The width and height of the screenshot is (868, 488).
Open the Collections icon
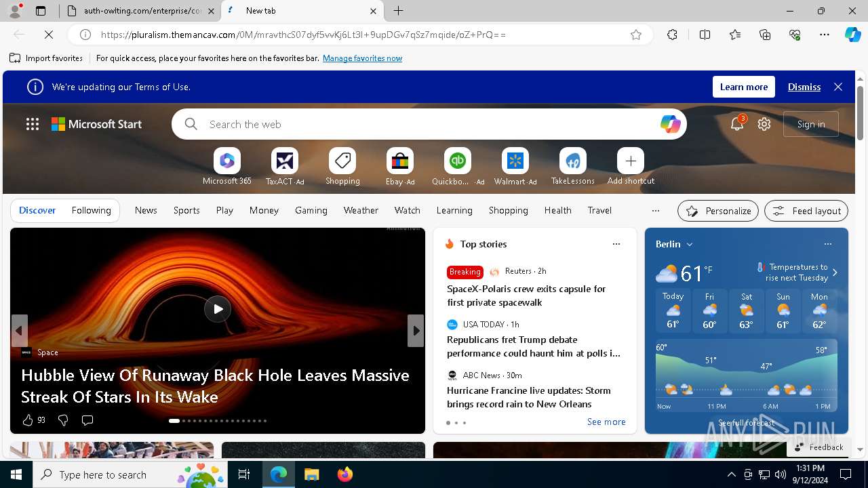point(765,35)
